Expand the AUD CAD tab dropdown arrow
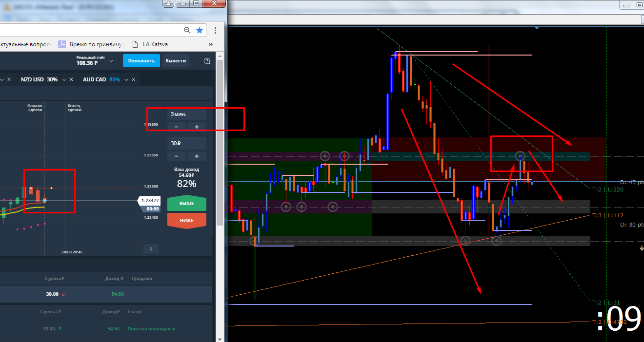The image size is (644, 342). coord(126,79)
